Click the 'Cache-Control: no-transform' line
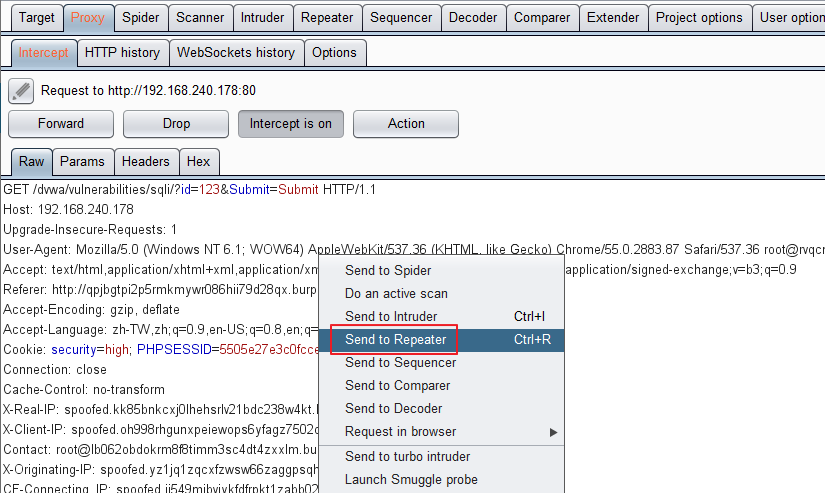The image size is (825, 493). 84,390
